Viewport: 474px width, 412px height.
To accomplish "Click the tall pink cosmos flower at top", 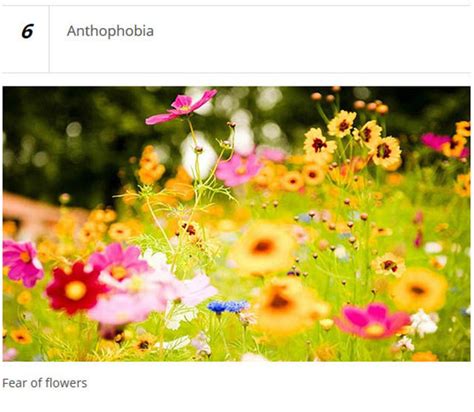I will click(181, 107).
